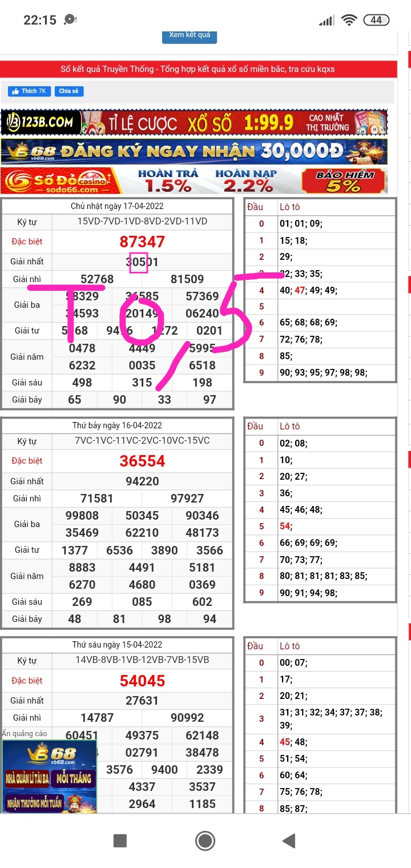411x868 pixels.
Task: Select lô tô row 66; 69; 69; 69
Action: (x=308, y=543)
